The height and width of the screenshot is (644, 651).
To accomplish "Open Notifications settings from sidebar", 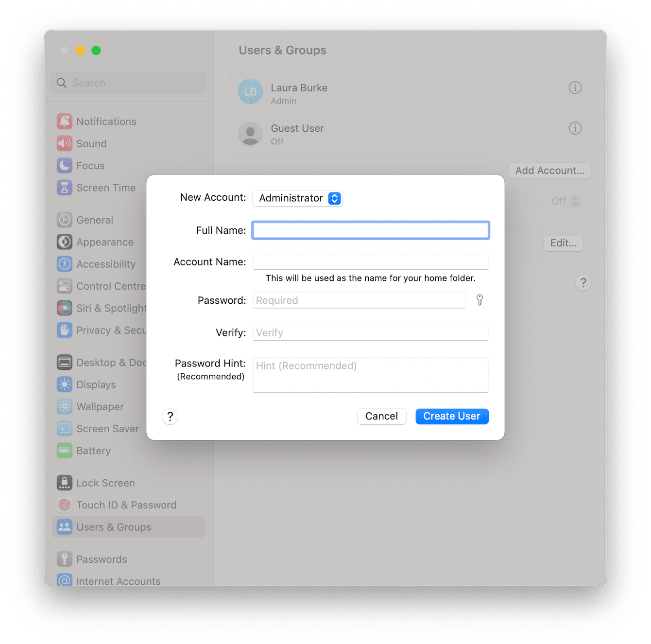I will tap(106, 122).
